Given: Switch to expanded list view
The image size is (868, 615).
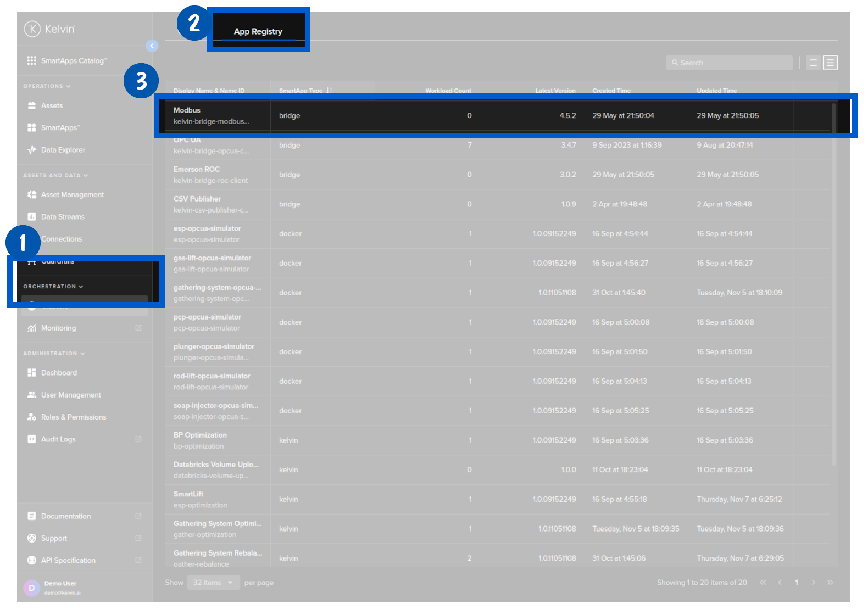Looking at the screenshot, I should [x=830, y=63].
